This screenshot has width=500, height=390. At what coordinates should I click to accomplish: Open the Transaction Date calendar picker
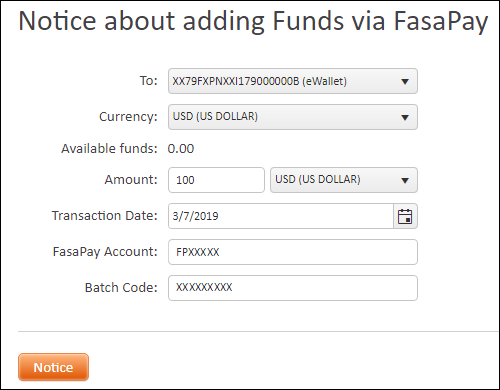click(x=405, y=216)
